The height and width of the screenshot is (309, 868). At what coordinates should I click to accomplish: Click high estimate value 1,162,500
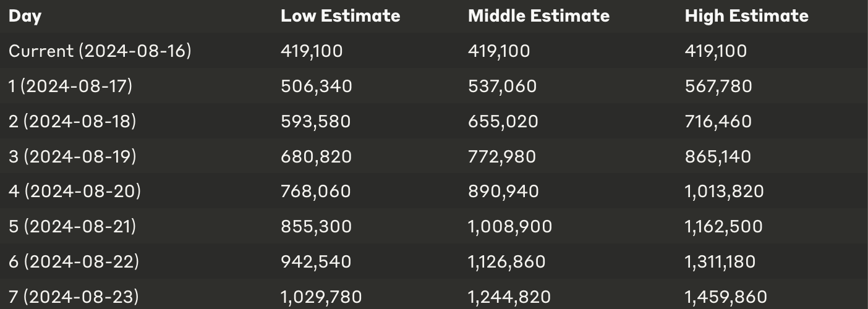click(x=723, y=227)
